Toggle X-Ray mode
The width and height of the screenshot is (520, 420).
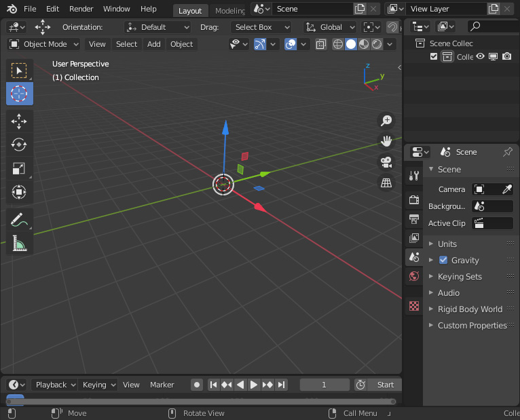(x=320, y=44)
